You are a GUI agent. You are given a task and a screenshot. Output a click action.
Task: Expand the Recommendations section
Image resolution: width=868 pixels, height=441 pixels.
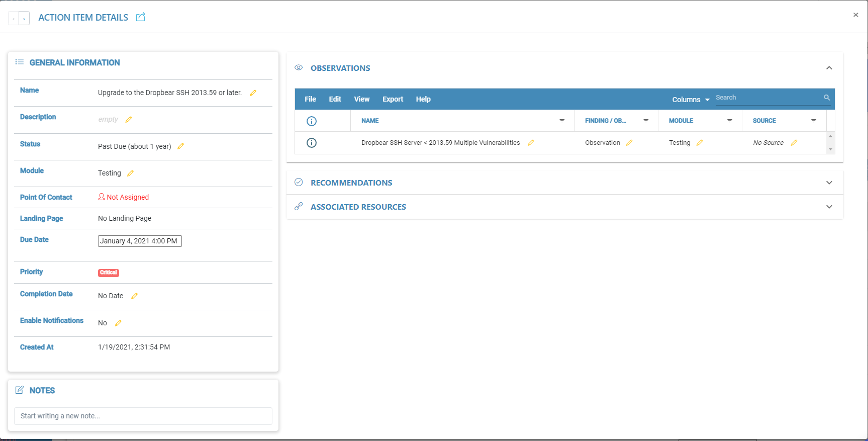829,183
